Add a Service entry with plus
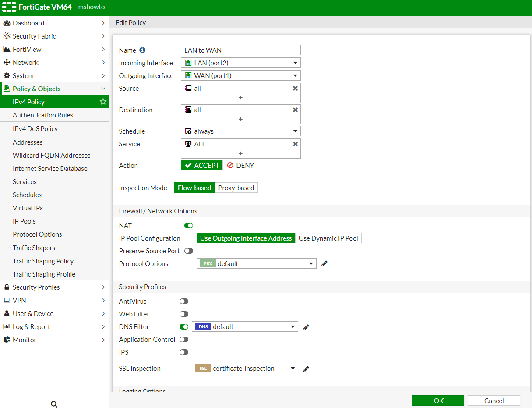The image size is (532, 408). tap(240, 153)
